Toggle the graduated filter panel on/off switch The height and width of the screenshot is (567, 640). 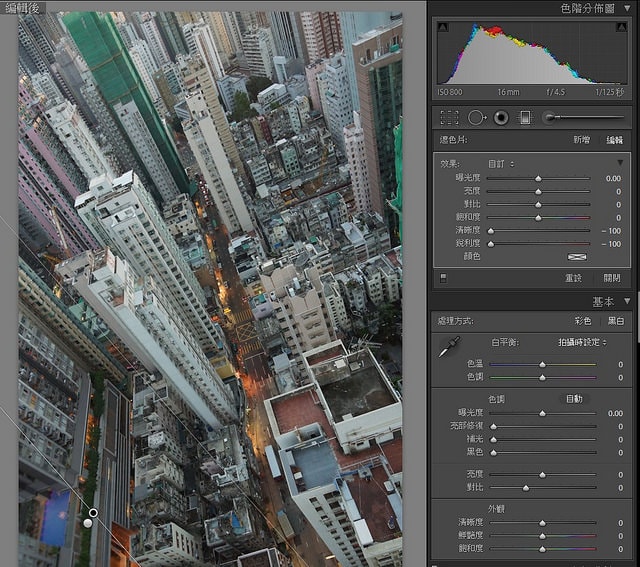(443, 278)
